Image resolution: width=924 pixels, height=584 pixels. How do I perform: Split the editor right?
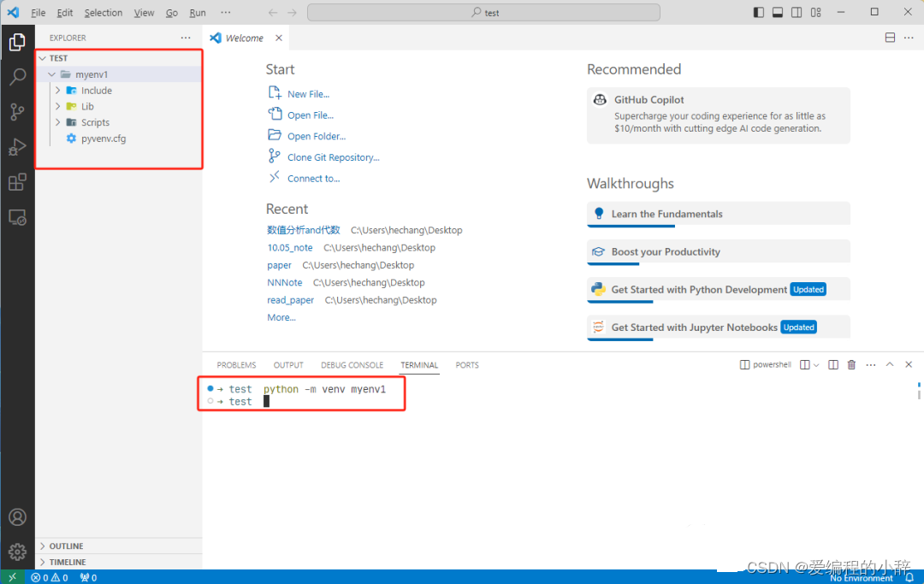point(890,38)
